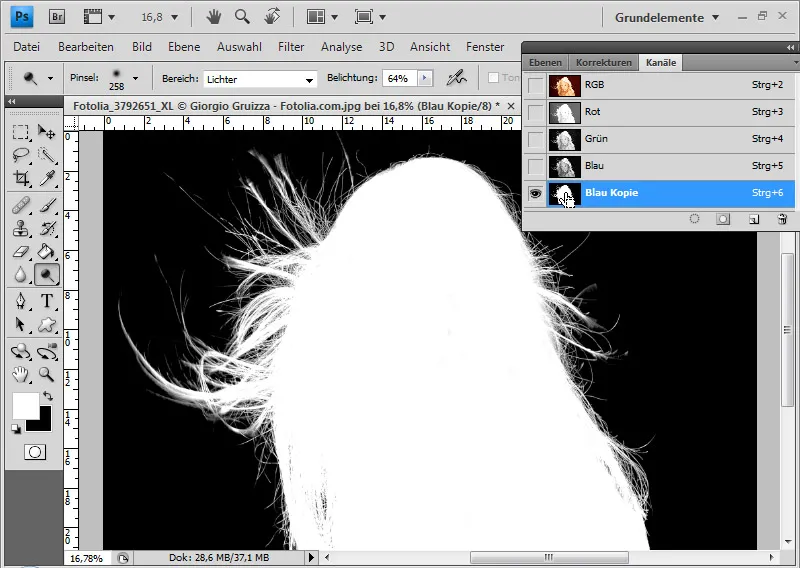This screenshot has height=568, width=800.
Task: Switch to the Korrekturen tab
Action: (x=604, y=62)
